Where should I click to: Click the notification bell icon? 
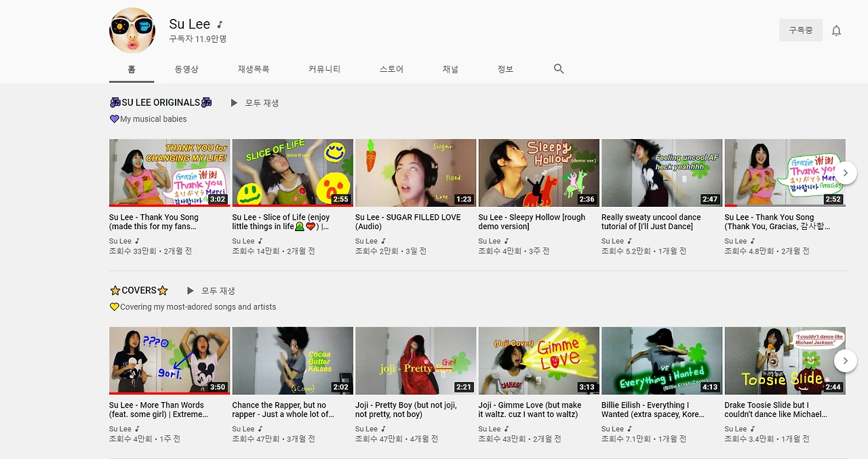[836, 31]
